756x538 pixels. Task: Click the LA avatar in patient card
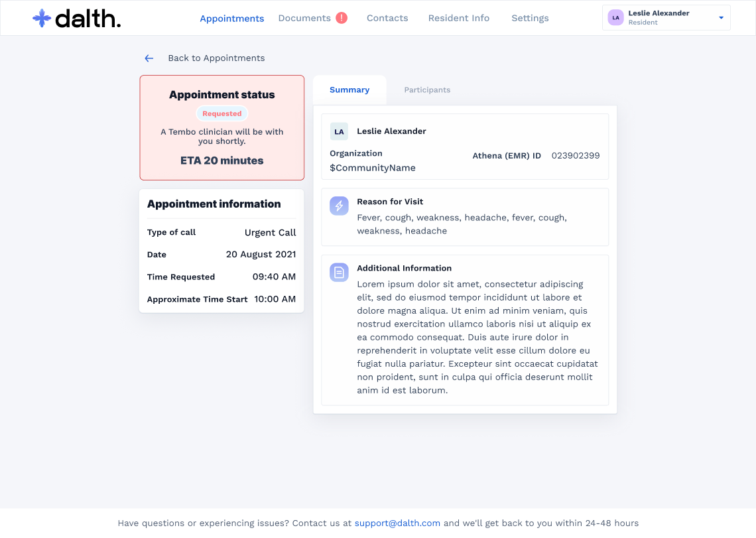click(x=339, y=131)
